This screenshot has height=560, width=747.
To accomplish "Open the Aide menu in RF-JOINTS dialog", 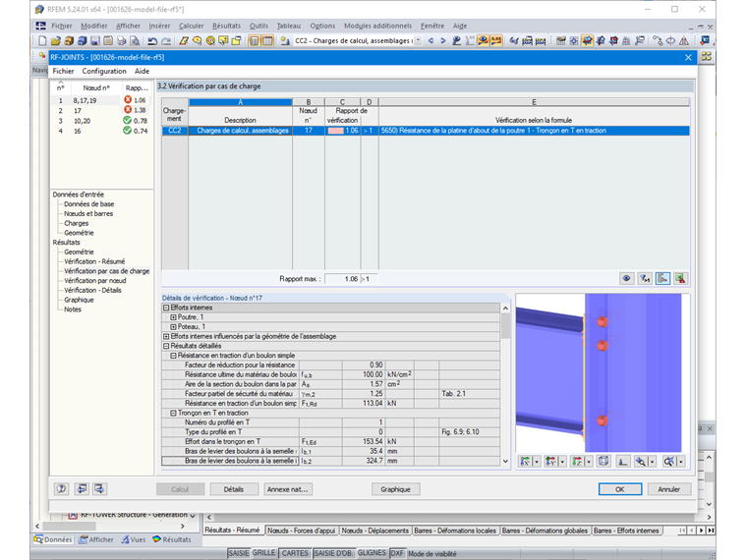I will pos(142,71).
